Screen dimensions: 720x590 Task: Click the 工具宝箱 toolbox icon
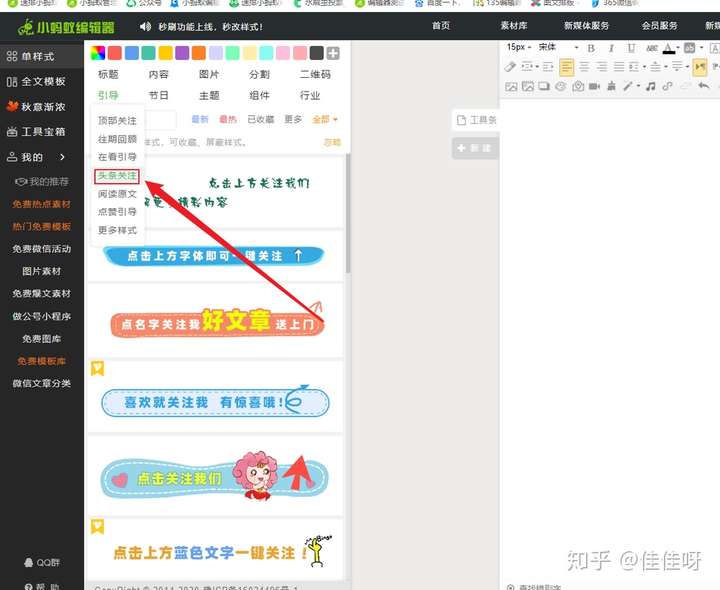(x=12, y=132)
